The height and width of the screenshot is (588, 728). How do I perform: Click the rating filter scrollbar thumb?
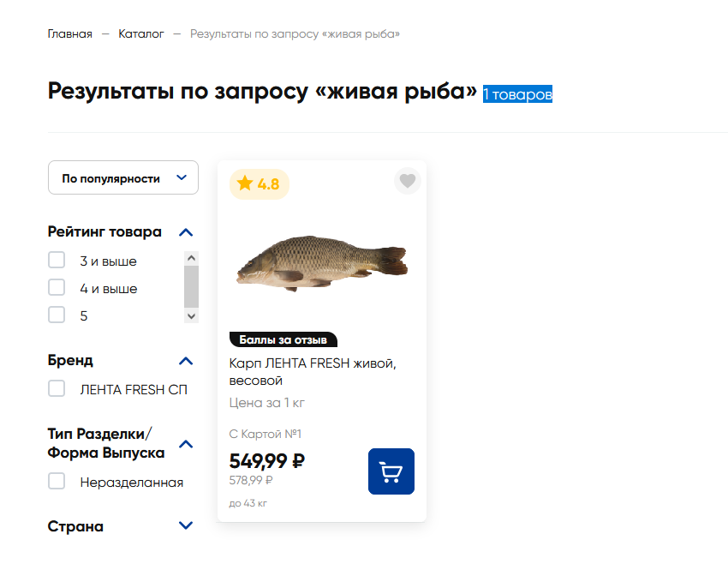pos(191,286)
